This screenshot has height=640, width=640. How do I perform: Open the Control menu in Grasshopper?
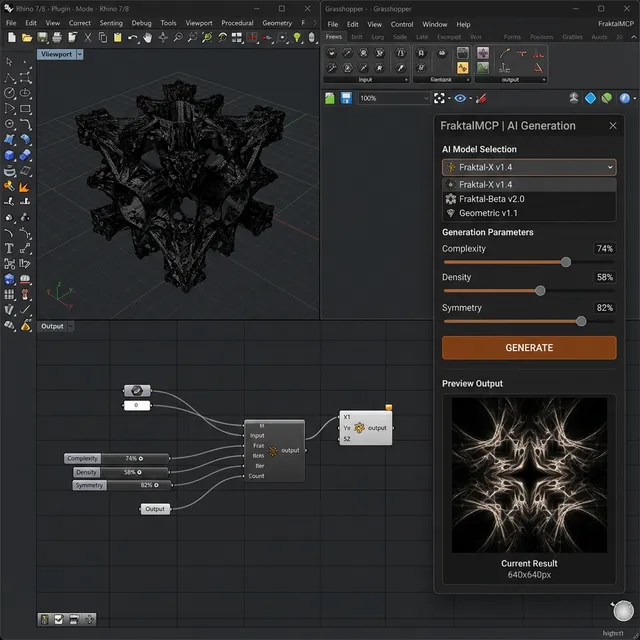pos(402,24)
